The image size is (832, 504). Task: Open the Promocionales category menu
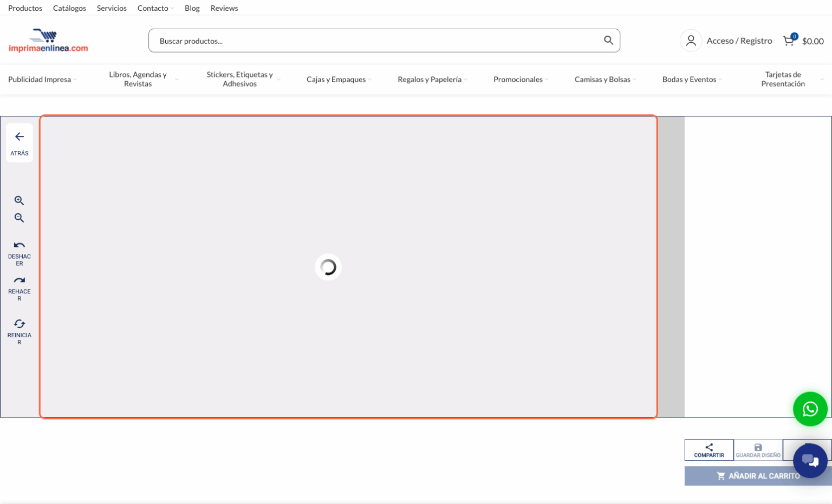tap(521, 80)
